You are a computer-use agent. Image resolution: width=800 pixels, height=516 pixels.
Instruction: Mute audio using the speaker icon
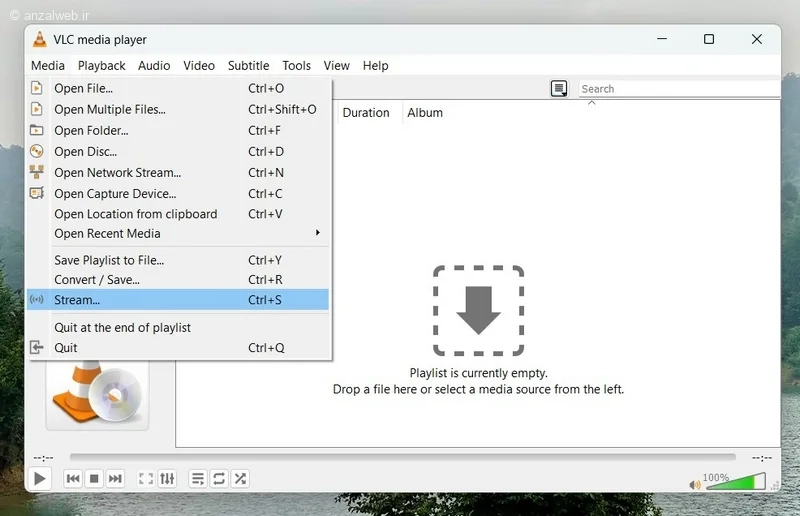(x=695, y=484)
